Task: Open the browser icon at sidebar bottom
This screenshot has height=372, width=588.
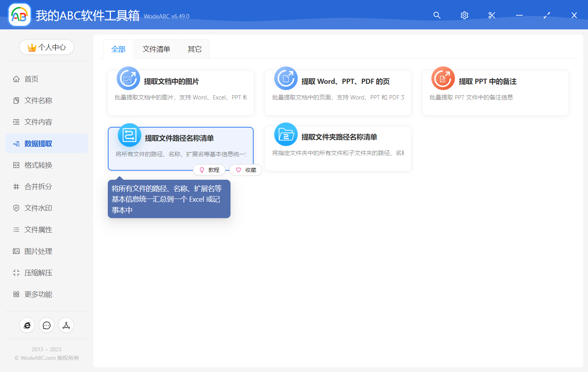Action: (x=27, y=325)
